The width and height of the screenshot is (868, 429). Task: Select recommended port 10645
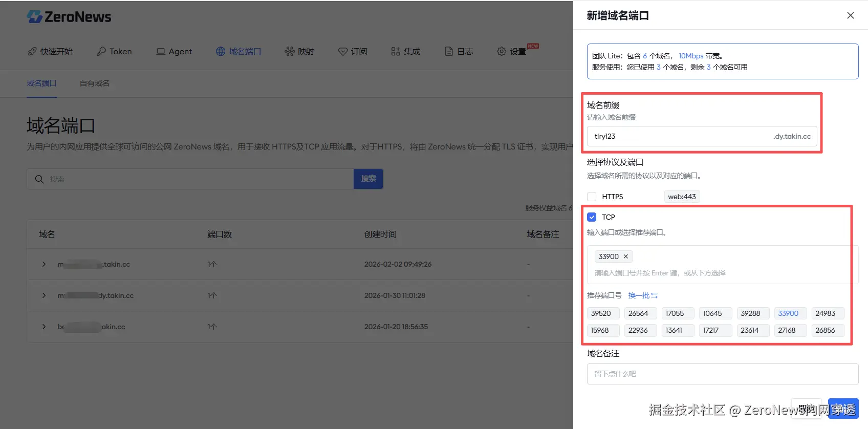715,313
